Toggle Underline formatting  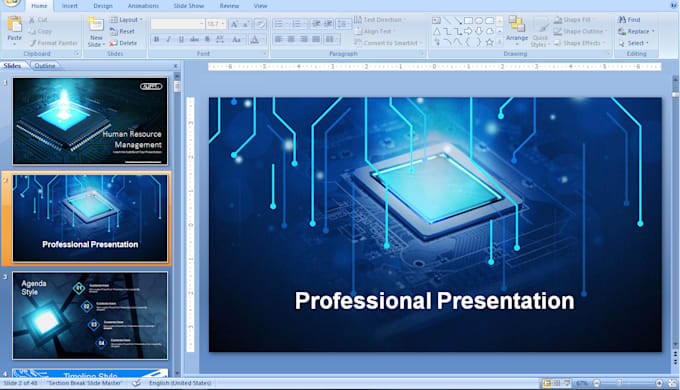[x=181, y=39]
